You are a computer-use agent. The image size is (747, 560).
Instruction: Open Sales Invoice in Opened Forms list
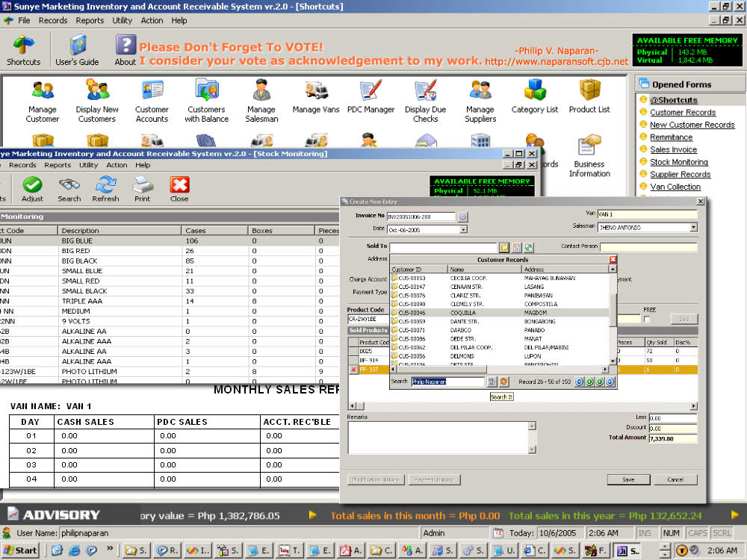point(673,149)
